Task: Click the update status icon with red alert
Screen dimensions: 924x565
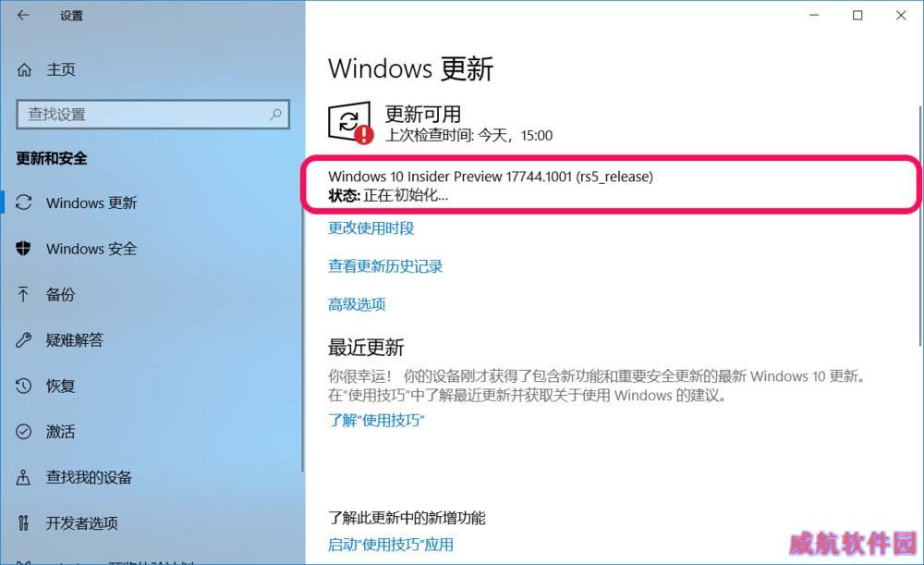Action: click(x=350, y=123)
